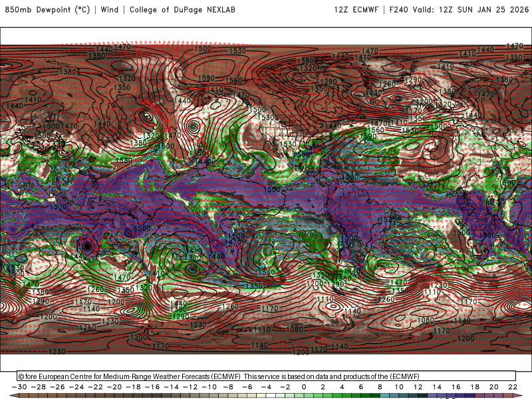Click "College of DuPage NEXLAB" header text
The width and height of the screenshot is (532, 399).
tap(182, 10)
